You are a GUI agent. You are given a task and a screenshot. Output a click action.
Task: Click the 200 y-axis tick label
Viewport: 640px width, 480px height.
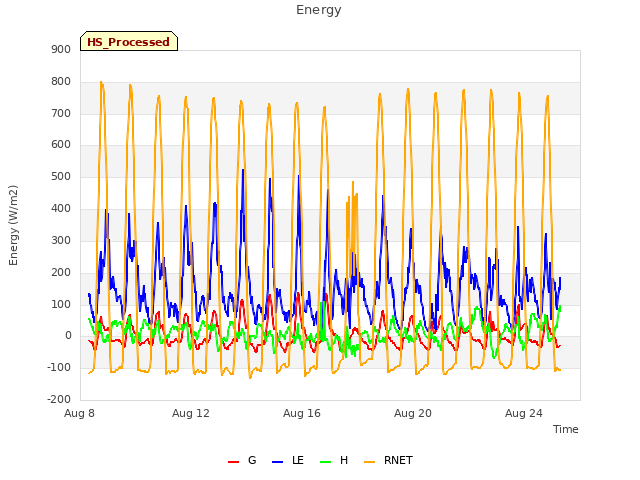tap(61, 272)
